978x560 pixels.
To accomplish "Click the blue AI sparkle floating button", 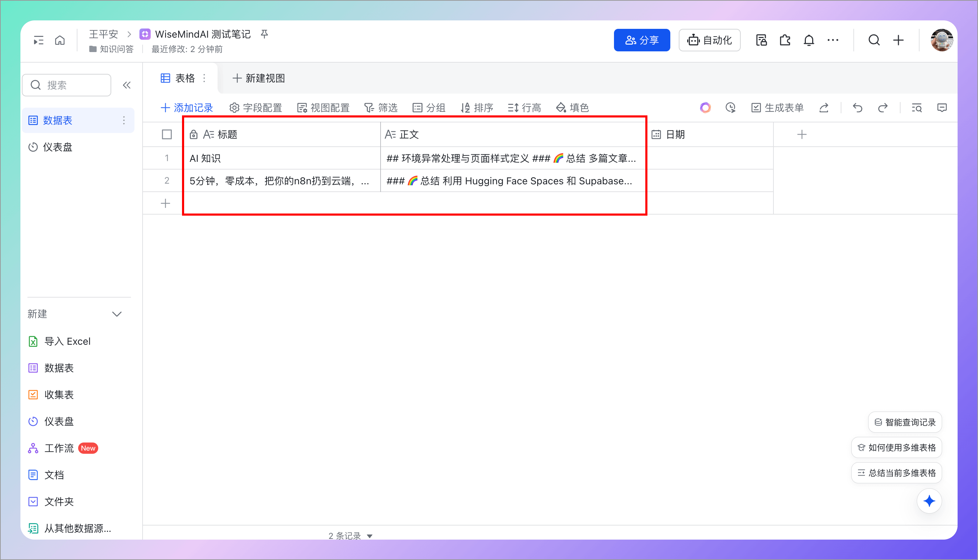I will 929,501.
